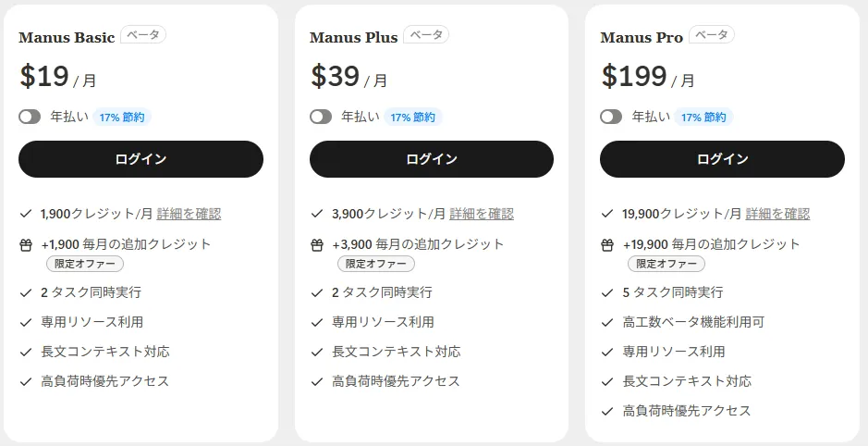Open 詳細を確認 link for 3,900 credits
868x446 pixels.
pos(482,214)
